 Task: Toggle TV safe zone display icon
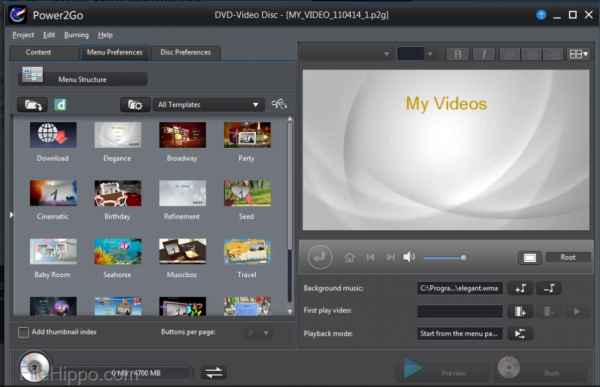point(530,258)
